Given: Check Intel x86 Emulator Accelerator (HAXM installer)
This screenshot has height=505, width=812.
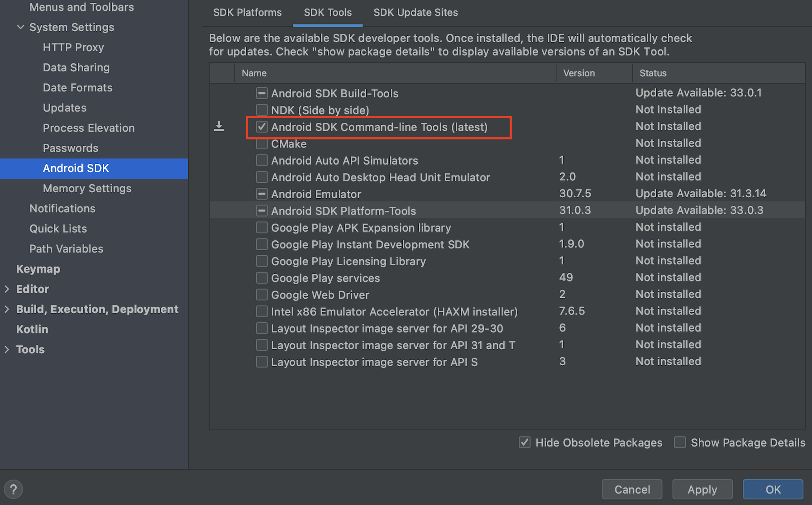Looking at the screenshot, I should [x=262, y=311].
